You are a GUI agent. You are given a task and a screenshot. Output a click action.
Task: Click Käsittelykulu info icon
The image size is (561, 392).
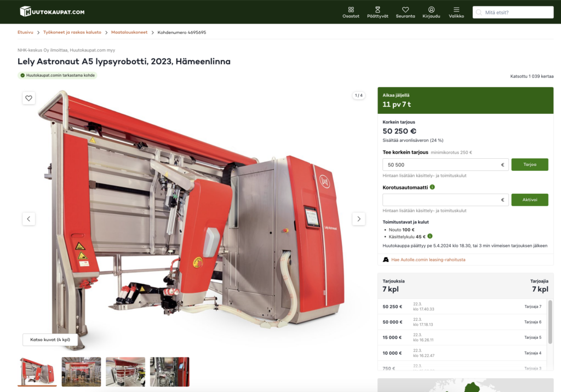(x=430, y=236)
